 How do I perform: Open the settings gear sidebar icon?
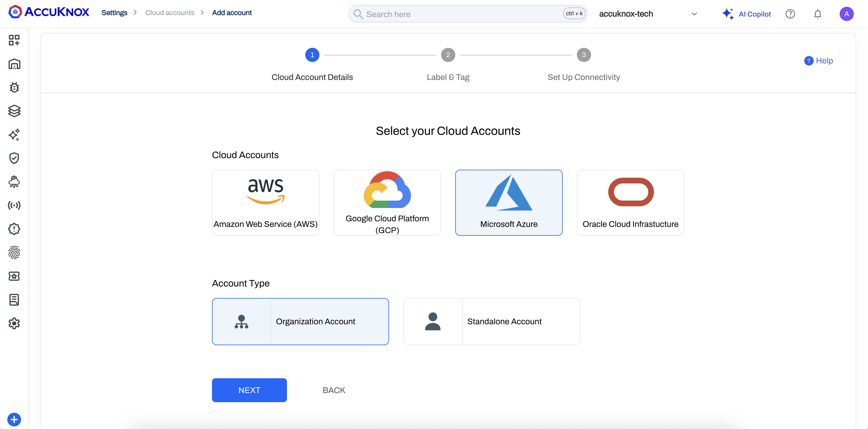[14, 323]
